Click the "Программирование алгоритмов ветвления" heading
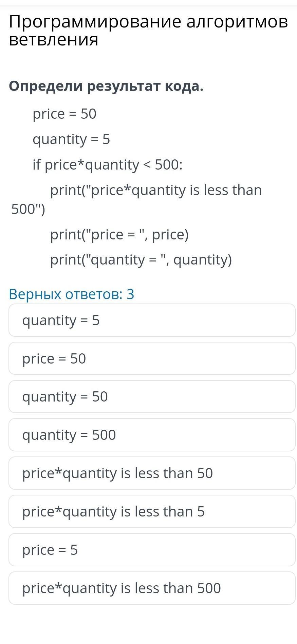 [148, 31]
